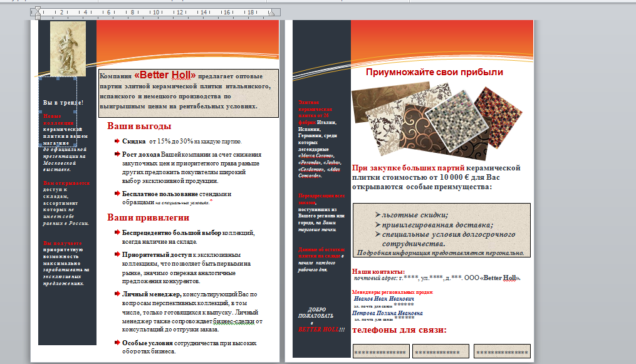Select the ceramic tile samples picture
The height and width of the screenshot is (364, 636).
click(x=437, y=120)
